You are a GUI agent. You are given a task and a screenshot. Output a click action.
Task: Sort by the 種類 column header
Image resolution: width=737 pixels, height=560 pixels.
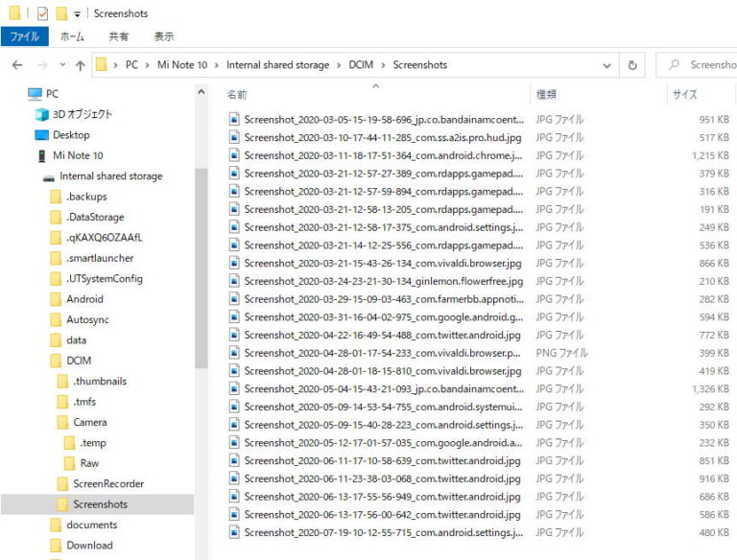[x=546, y=94]
